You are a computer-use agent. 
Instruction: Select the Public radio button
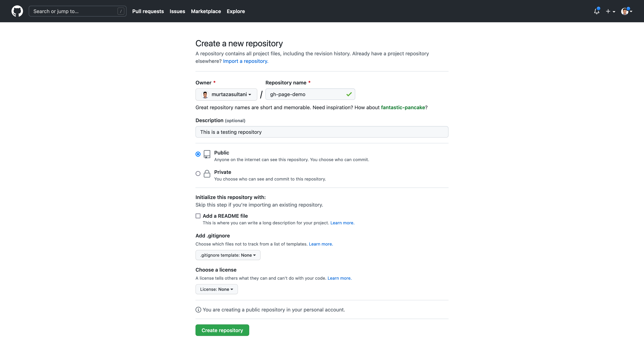point(198,154)
